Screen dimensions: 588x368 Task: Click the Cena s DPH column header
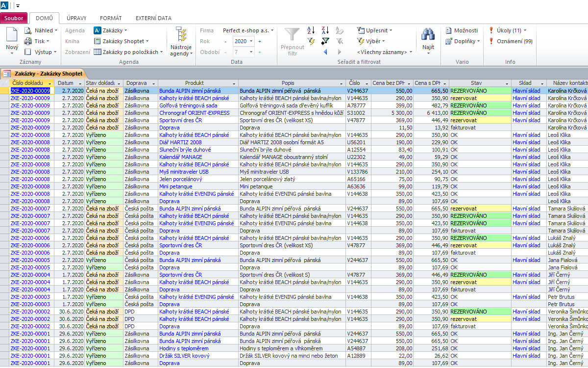pyautogui.click(x=431, y=83)
